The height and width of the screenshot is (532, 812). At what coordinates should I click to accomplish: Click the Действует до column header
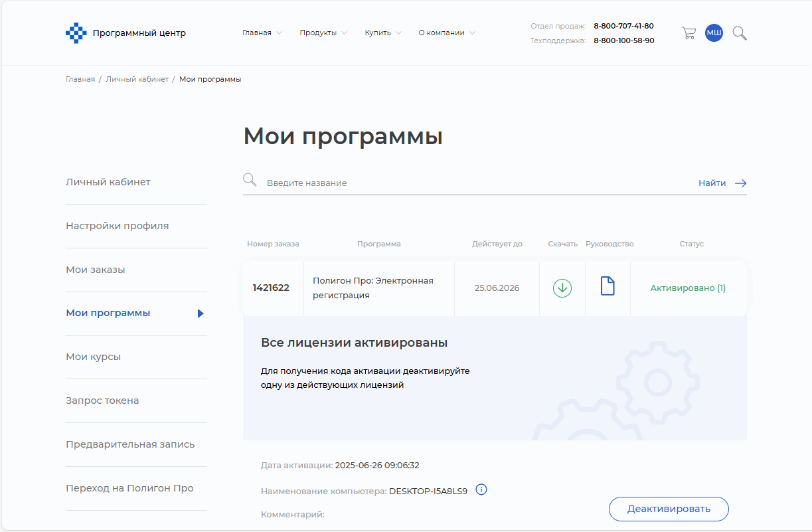[x=497, y=244]
